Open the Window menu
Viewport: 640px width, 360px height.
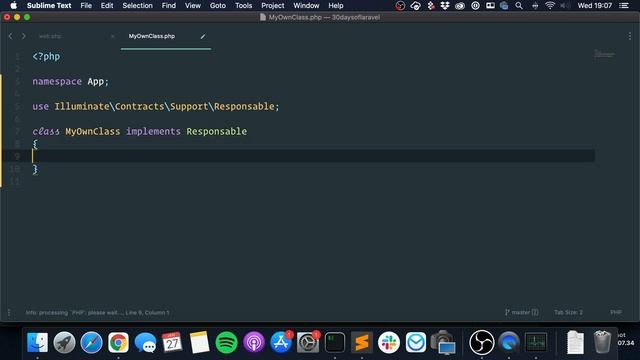[x=306, y=6]
